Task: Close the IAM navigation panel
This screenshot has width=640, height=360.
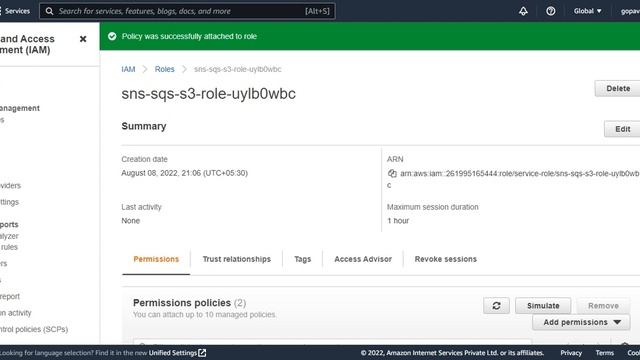Action: pyautogui.click(x=83, y=39)
